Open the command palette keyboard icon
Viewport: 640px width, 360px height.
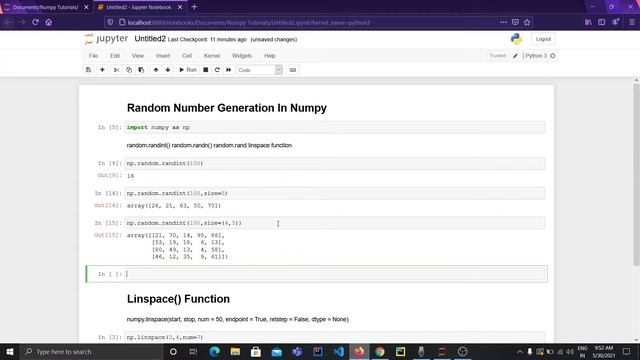point(293,70)
